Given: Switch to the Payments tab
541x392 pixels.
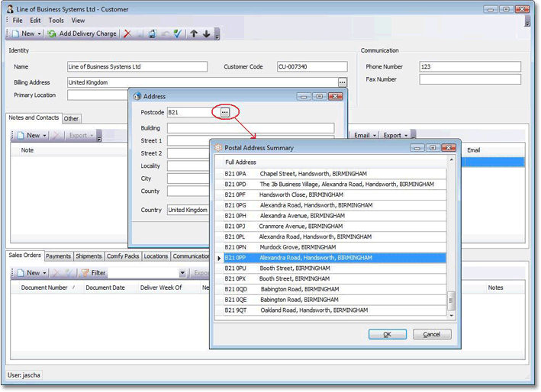Looking at the screenshot, I should [58, 256].
